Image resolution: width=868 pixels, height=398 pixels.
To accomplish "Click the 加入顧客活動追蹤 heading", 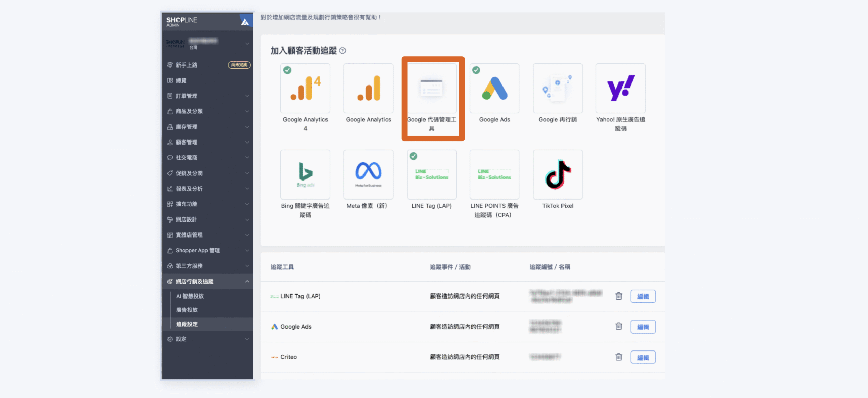I will point(303,51).
